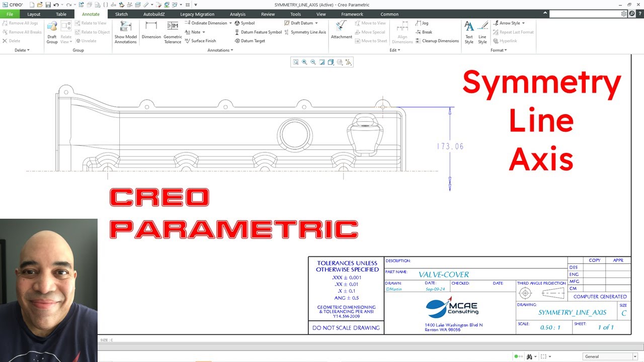Expand the Arrow Style dropdown
644x362 pixels.
click(x=523, y=23)
